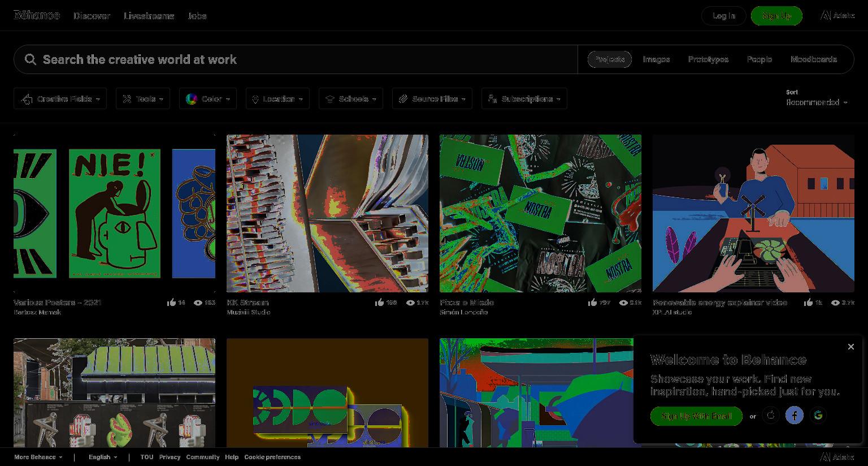Go to Discover in the top navigation
Screen dimensions: 868x466
pyautogui.click(x=92, y=16)
